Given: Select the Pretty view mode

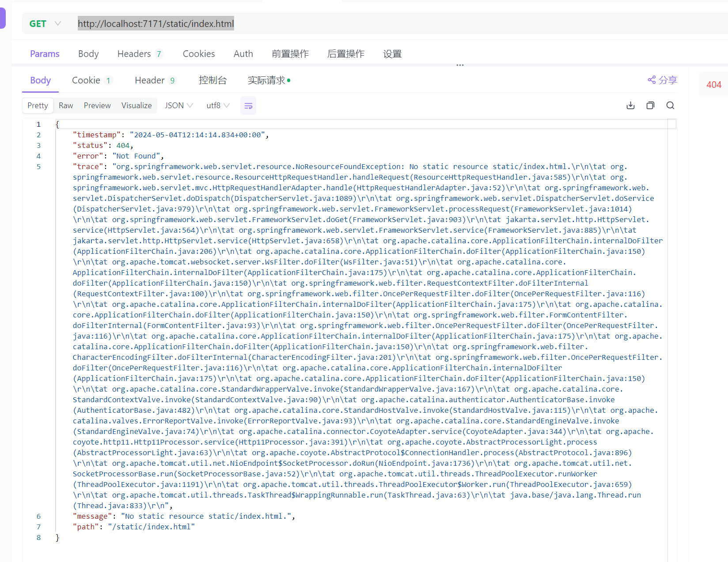Looking at the screenshot, I should 38,106.
